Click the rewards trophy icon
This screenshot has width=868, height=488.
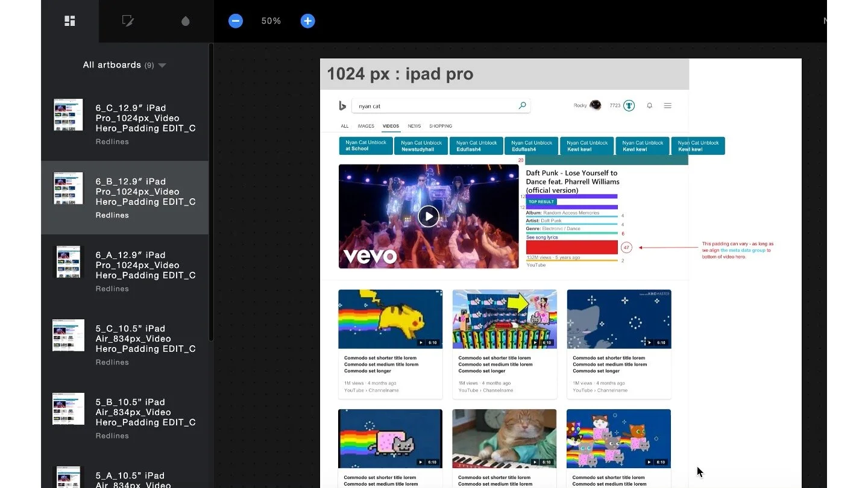pos(629,105)
